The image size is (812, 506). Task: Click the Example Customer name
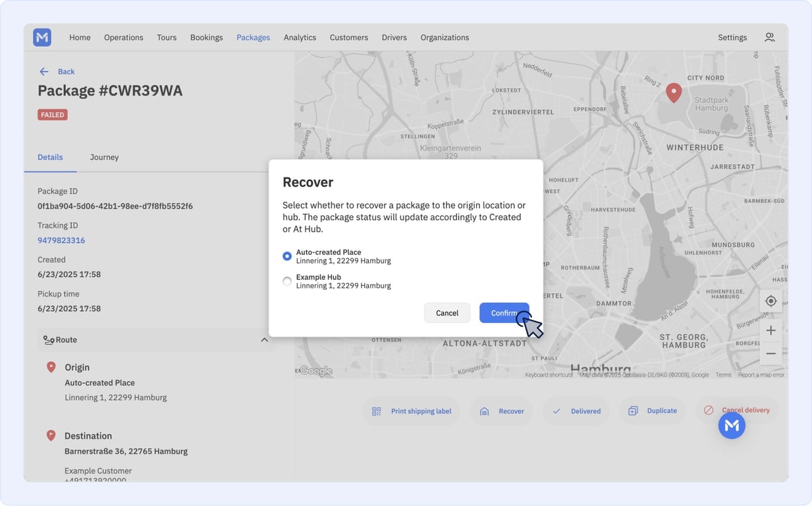click(98, 471)
